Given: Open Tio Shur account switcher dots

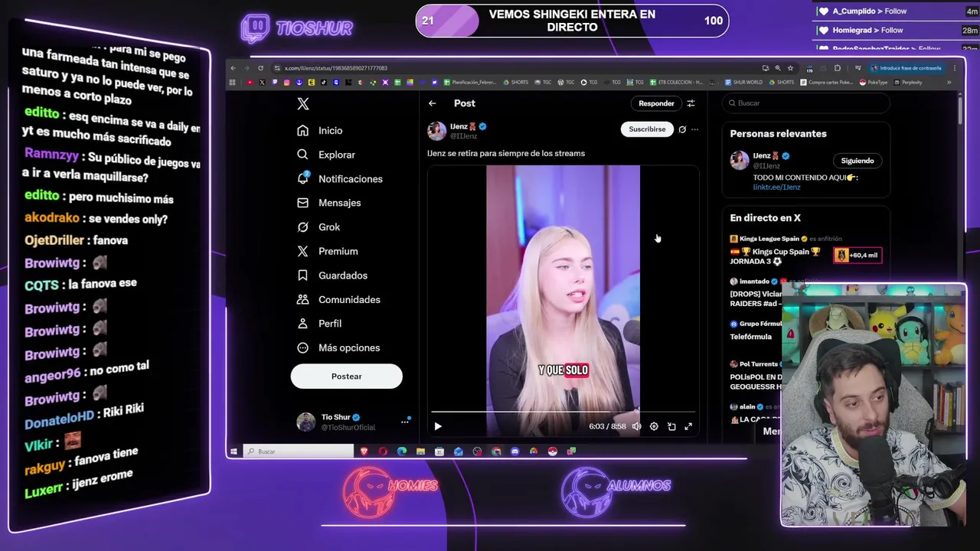Looking at the screenshot, I should point(405,422).
